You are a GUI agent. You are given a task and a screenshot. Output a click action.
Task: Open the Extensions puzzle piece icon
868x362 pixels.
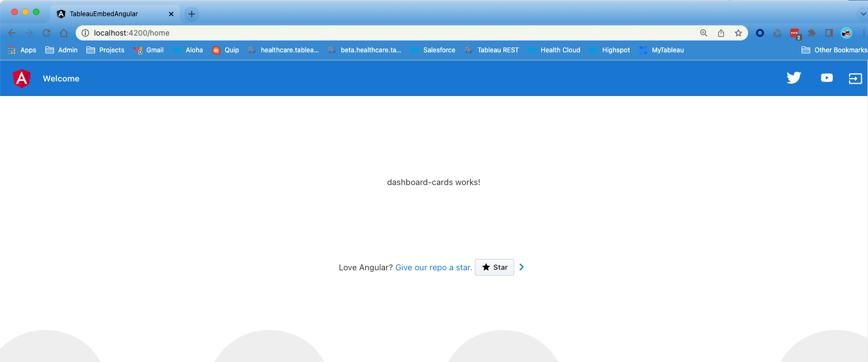pyautogui.click(x=811, y=33)
